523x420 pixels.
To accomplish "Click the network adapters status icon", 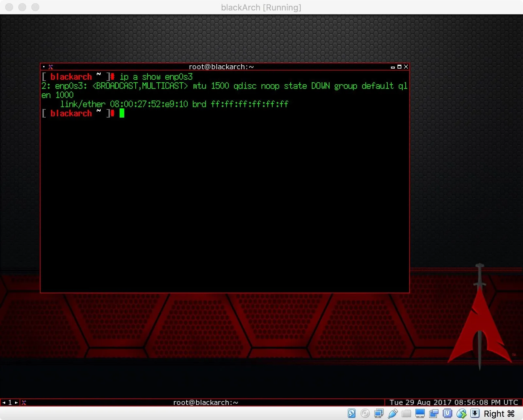I will [379, 413].
